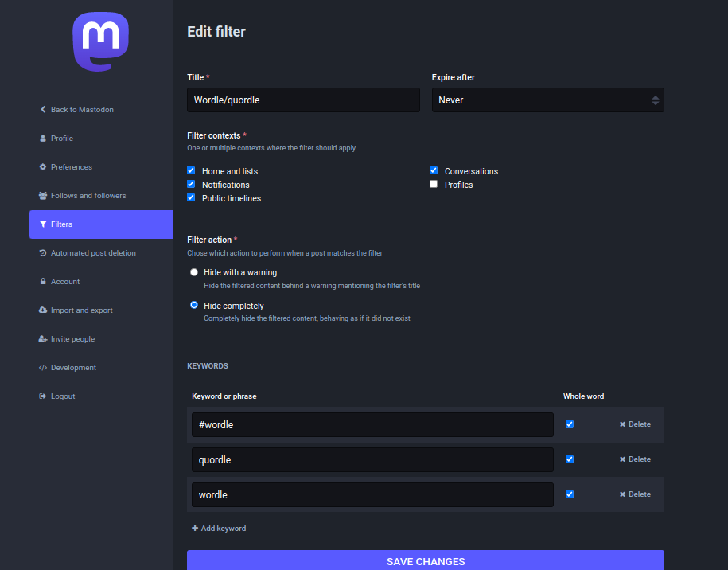728x570 pixels.
Task: Click the SAVE CHANGES button
Action: pos(426,560)
